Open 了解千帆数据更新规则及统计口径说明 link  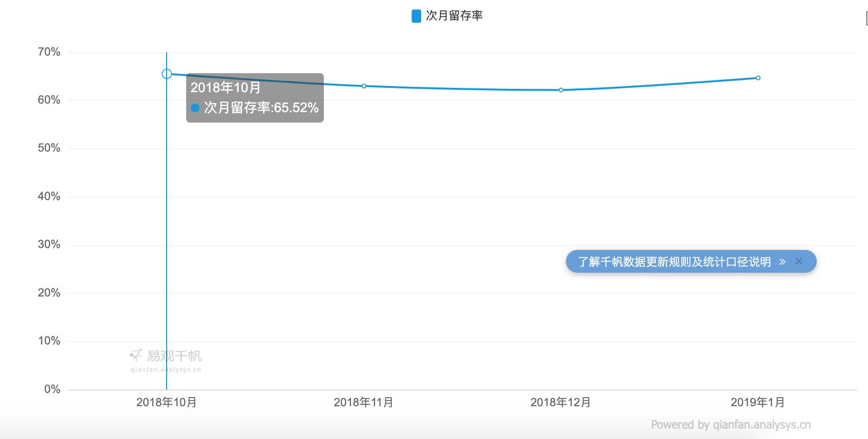674,262
